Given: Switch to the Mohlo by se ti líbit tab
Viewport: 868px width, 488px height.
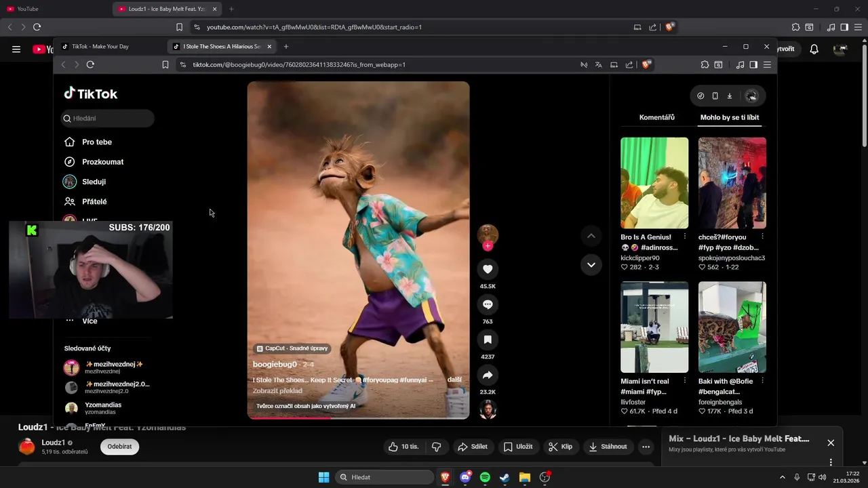Looking at the screenshot, I should pyautogui.click(x=730, y=117).
